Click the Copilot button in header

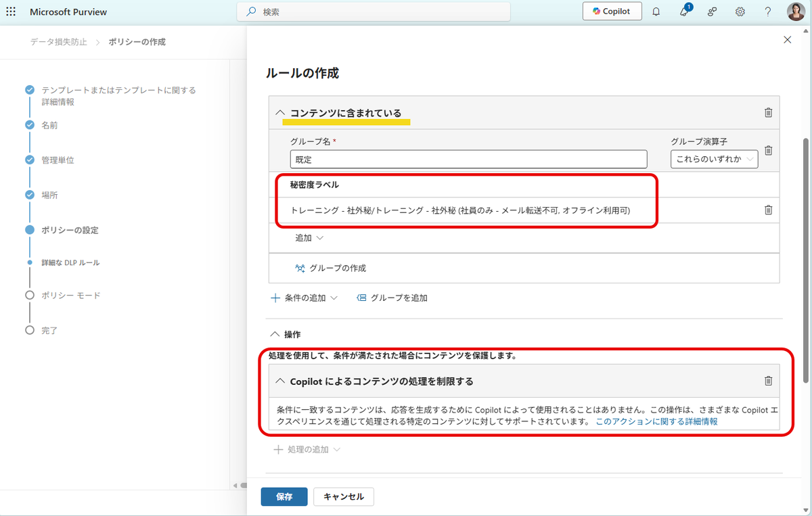[x=612, y=11]
